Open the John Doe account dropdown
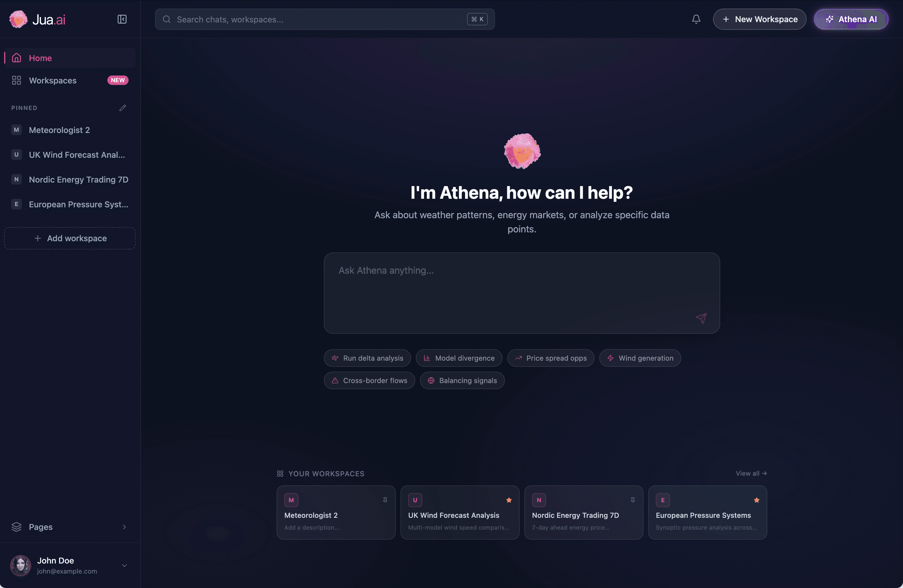 124,565
